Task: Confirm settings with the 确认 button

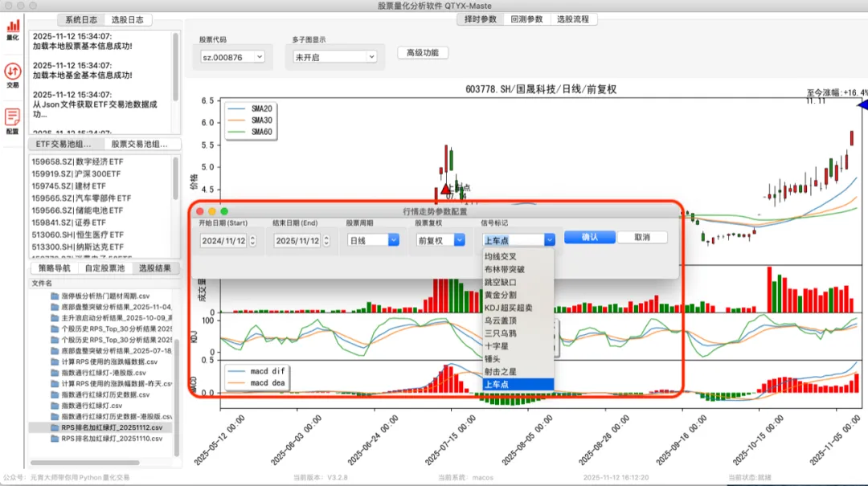Action: point(590,237)
